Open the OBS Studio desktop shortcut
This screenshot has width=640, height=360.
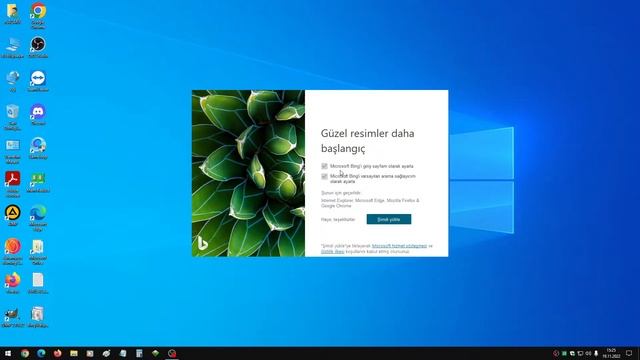[x=38, y=47]
